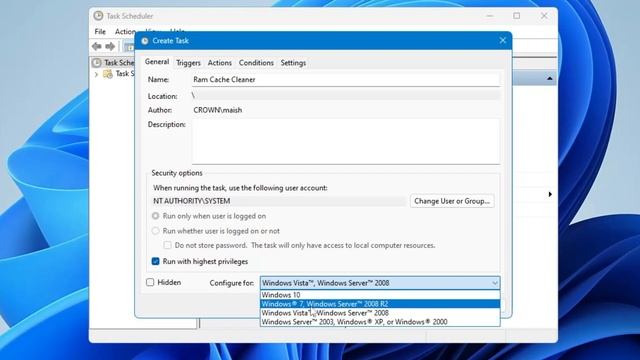Switch to the Triggers tab
The image size is (640, 360).
pos(188,63)
